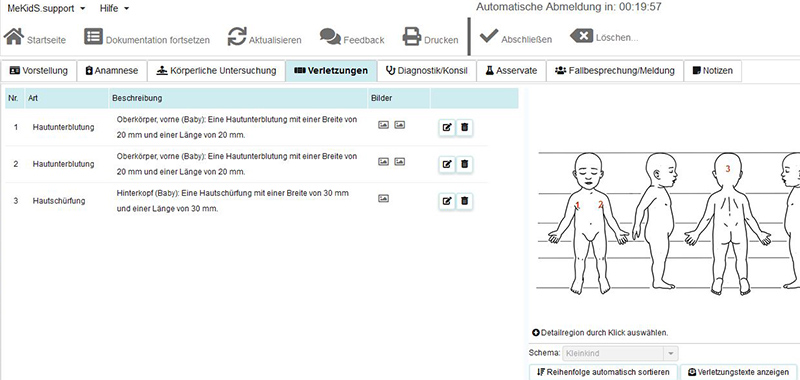Click Reihenfolge automatisch sortieren button
Viewport: 800px width, 380px height.
(x=604, y=372)
